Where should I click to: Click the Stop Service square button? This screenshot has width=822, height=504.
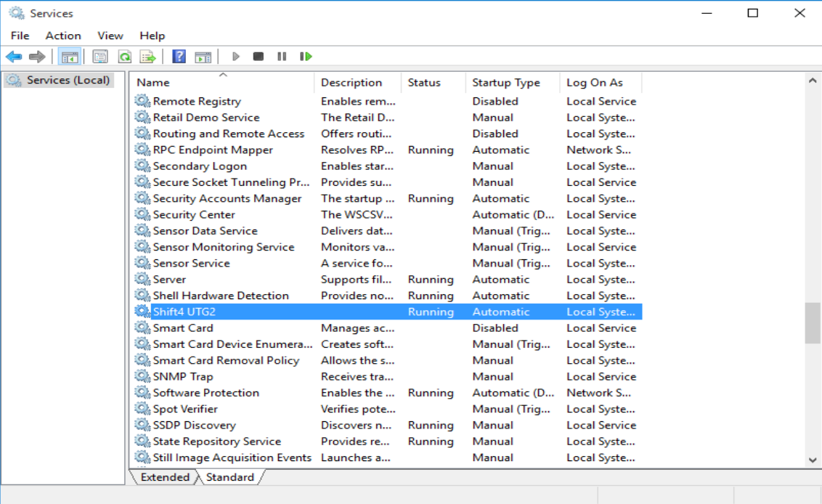[x=258, y=57]
